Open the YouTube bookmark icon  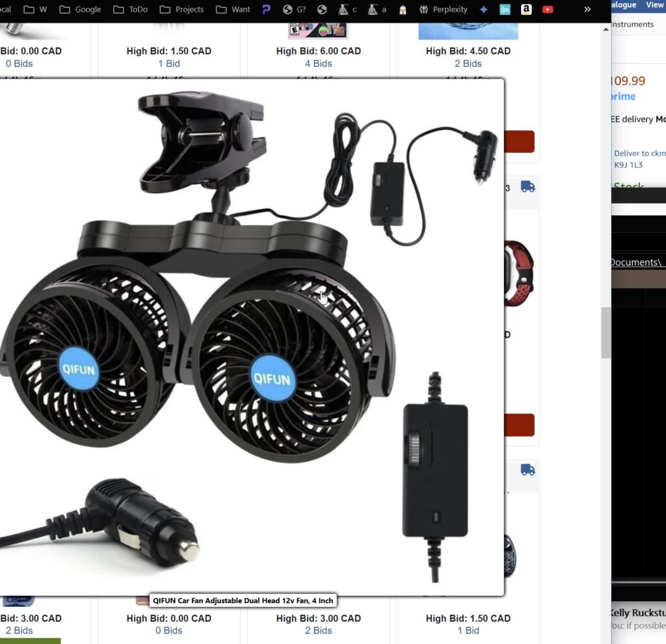548,10
